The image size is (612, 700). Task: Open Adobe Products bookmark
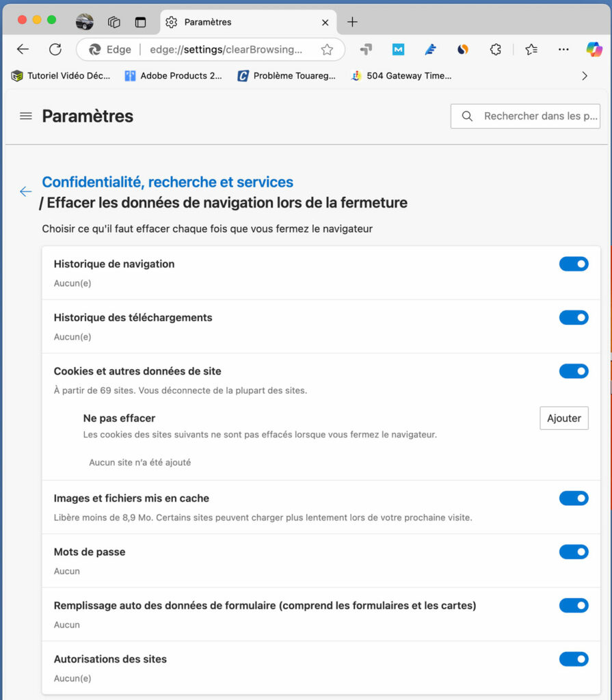point(173,76)
